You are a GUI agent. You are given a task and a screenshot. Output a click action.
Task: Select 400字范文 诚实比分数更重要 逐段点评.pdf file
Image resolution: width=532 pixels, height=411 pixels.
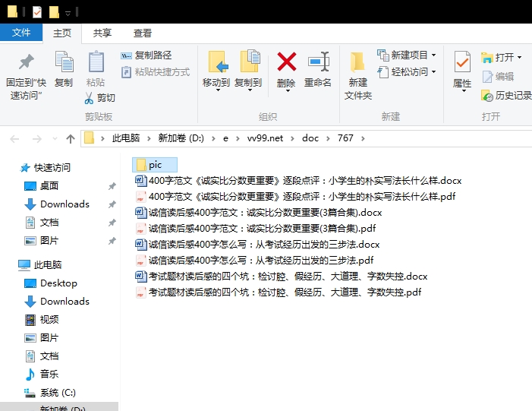(x=295, y=197)
